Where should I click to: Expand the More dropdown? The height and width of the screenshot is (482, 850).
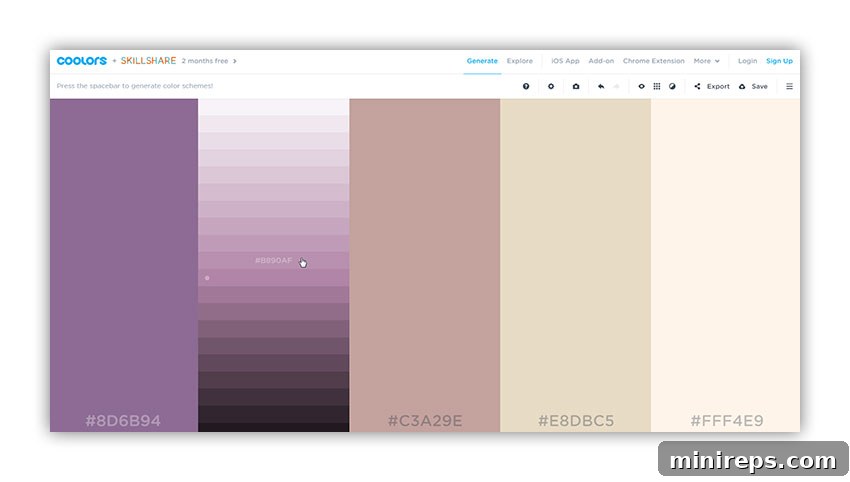coord(706,61)
